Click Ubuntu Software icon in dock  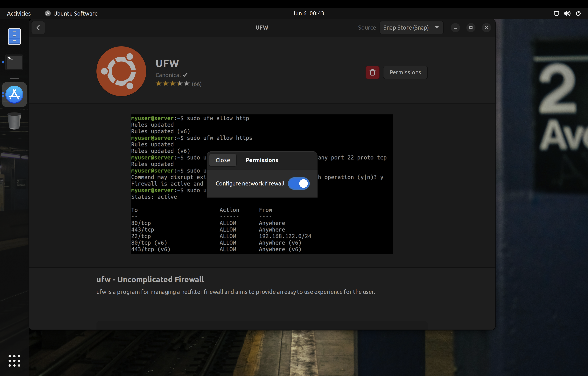pyautogui.click(x=14, y=95)
